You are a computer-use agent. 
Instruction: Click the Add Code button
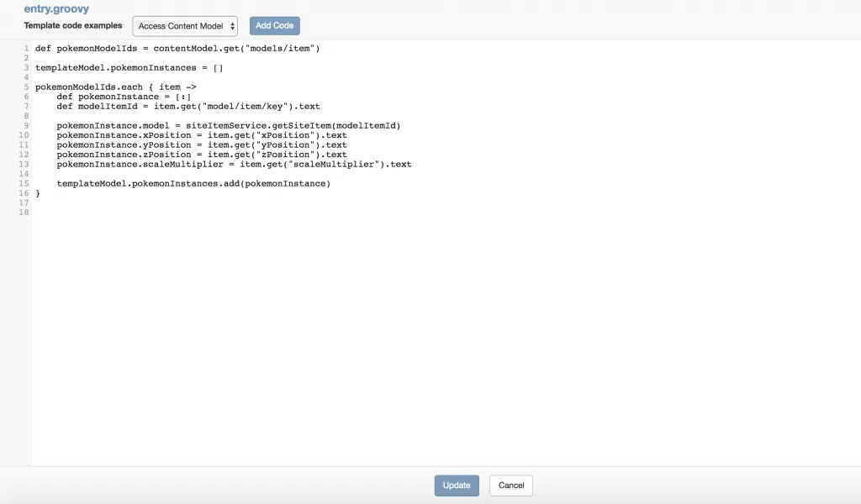[274, 26]
